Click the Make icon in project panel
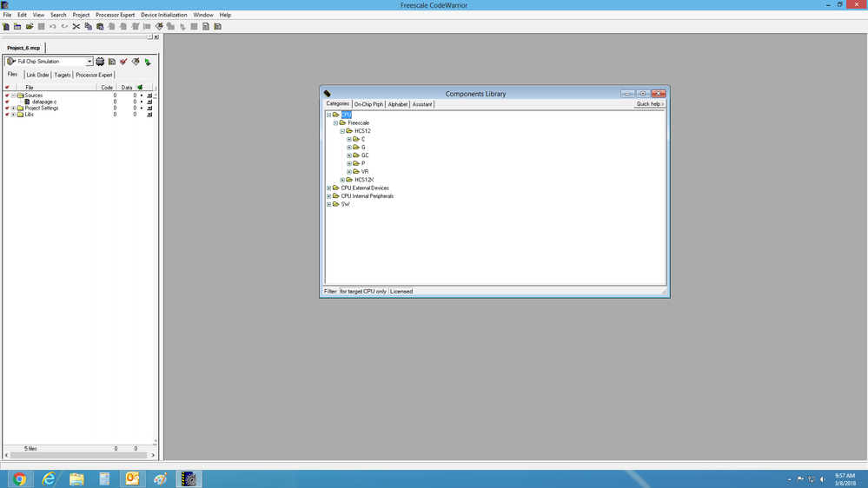 136,62
